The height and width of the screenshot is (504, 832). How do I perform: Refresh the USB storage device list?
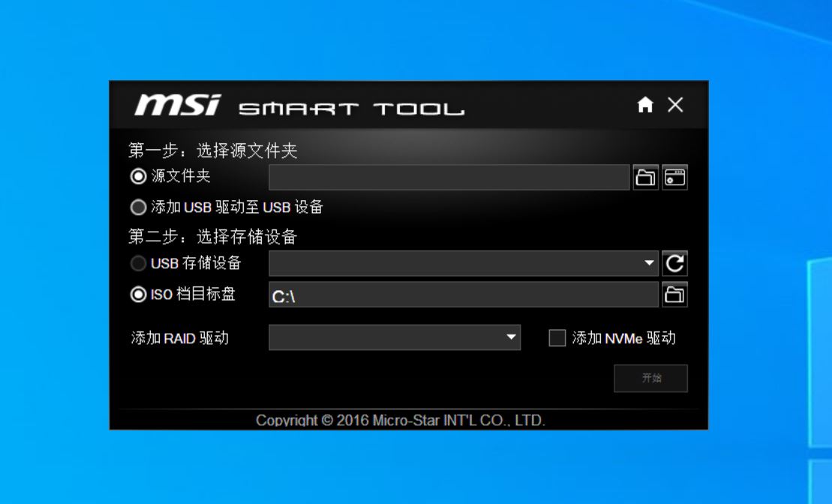(674, 263)
